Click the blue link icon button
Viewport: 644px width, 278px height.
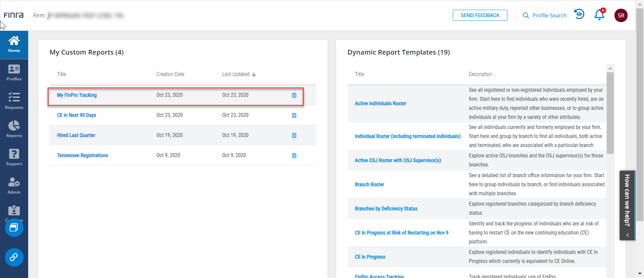(14, 257)
